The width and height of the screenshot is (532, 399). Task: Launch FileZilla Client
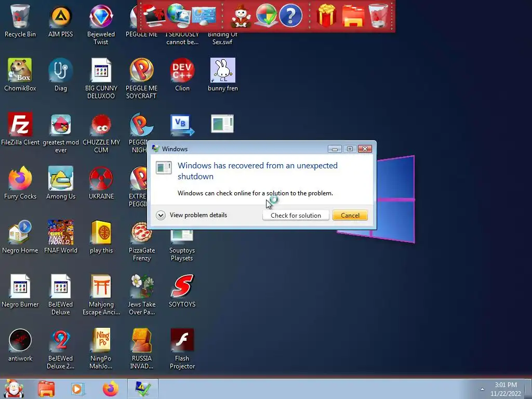pyautogui.click(x=20, y=129)
